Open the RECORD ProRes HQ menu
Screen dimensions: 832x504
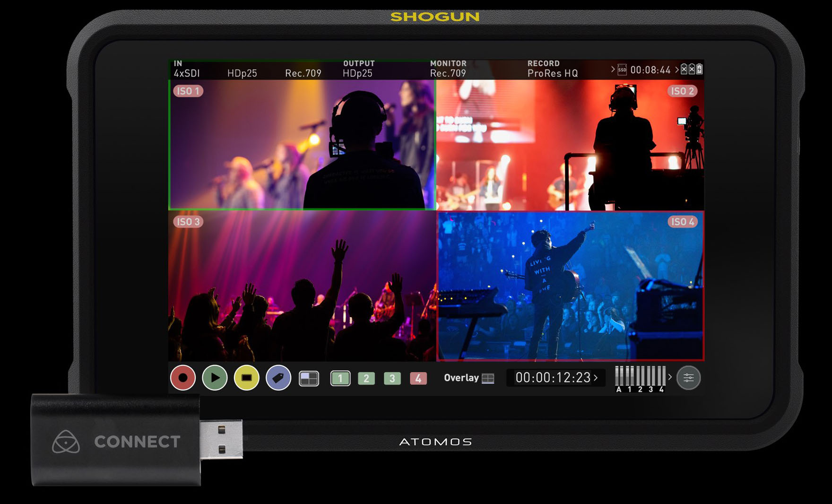point(552,69)
